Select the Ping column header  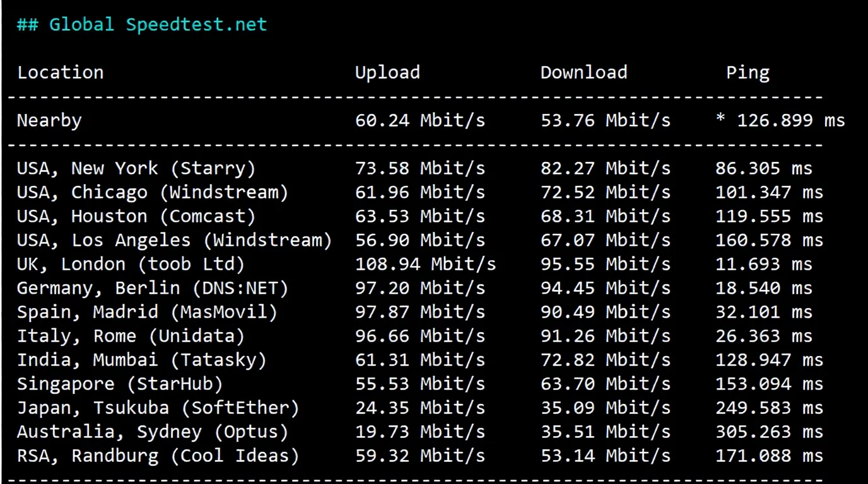tap(748, 72)
